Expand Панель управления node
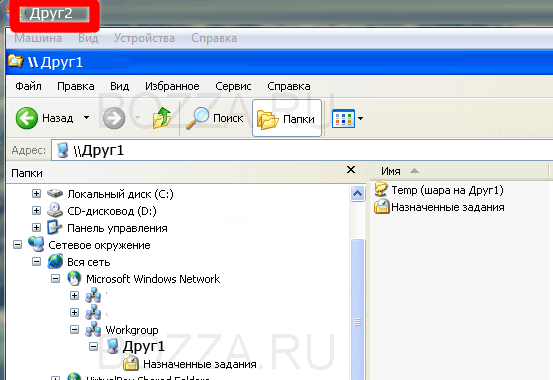Screen dimensions: 553x380 [36, 227]
